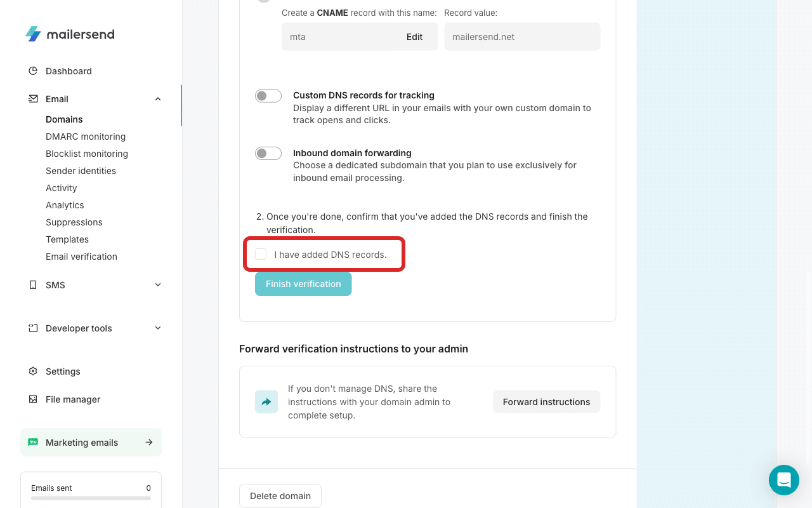
Task: Expand the SMS section
Action: pos(157,284)
